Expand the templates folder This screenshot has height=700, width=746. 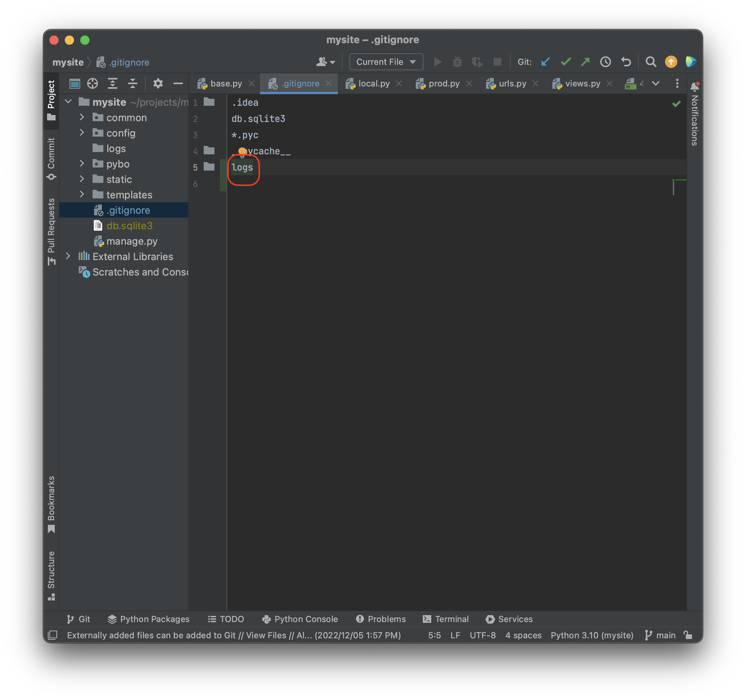[x=81, y=194]
